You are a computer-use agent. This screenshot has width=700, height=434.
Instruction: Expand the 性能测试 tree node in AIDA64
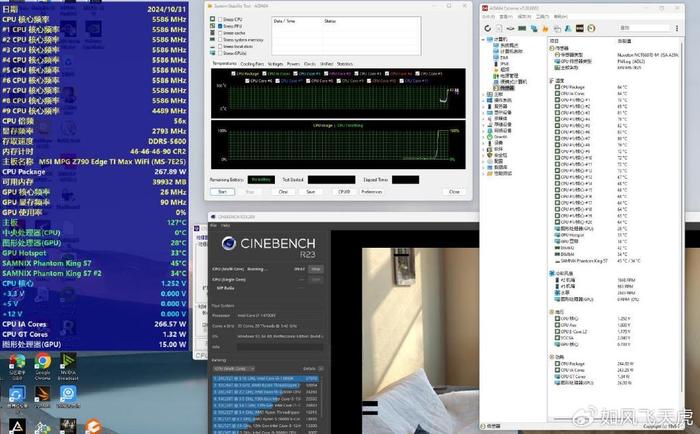click(483, 173)
